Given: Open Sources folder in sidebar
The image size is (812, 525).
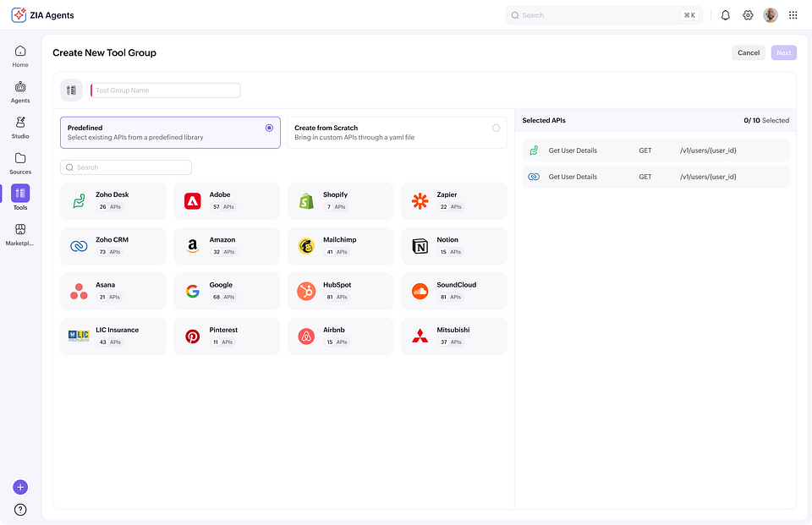Looking at the screenshot, I should click(x=20, y=164).
